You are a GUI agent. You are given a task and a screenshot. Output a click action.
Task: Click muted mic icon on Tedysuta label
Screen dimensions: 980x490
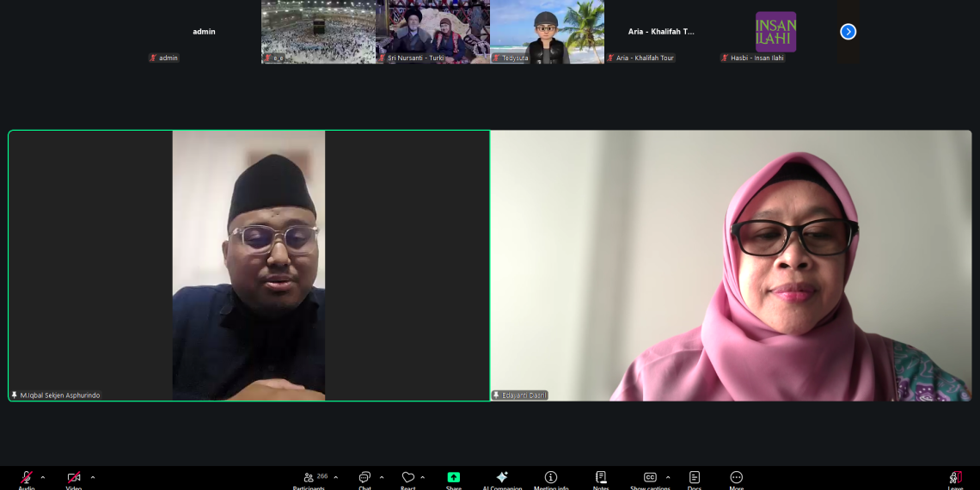pos(496,58)
